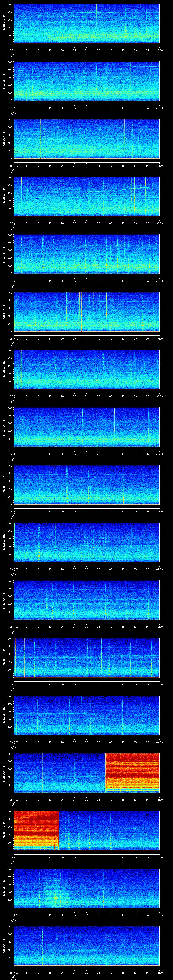Click the red spike near 12 seconds in the 6:44:00 spectrogram
This screenshot has width=173, height=980.
point(43,773)
